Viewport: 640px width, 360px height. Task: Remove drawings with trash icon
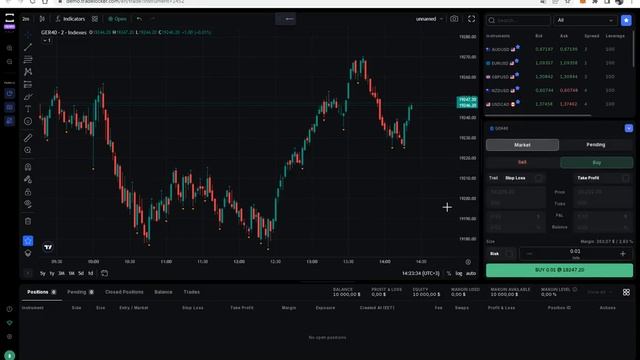point(28,221)
